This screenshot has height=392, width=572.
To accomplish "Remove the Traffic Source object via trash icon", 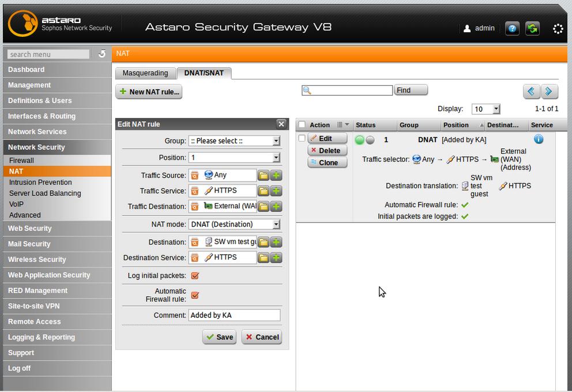I will [x=195, y=175].
